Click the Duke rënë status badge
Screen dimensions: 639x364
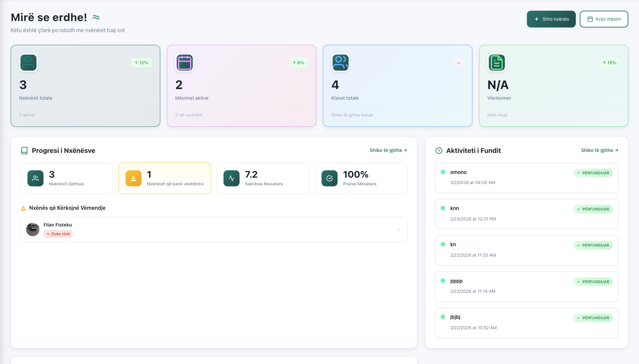coord(58,234)
